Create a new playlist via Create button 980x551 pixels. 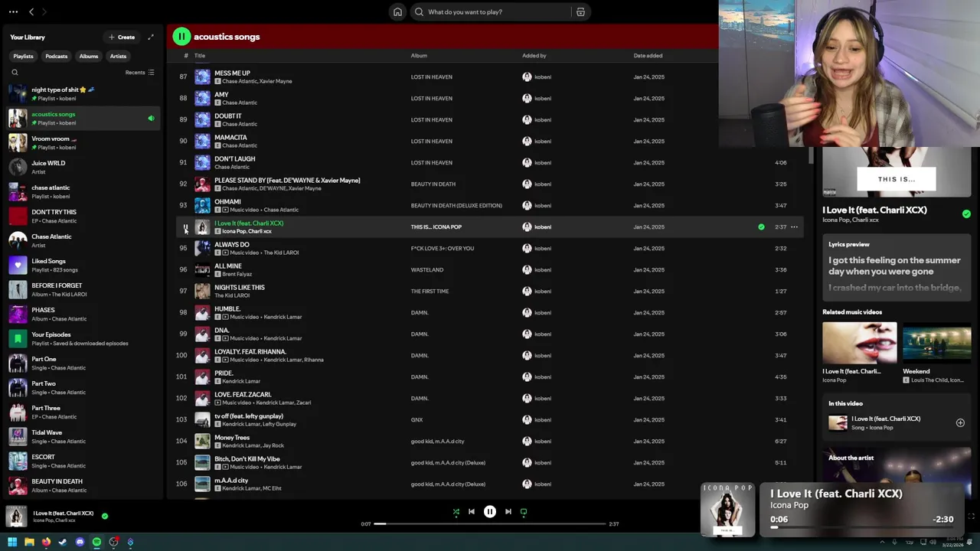click(122, 37)
